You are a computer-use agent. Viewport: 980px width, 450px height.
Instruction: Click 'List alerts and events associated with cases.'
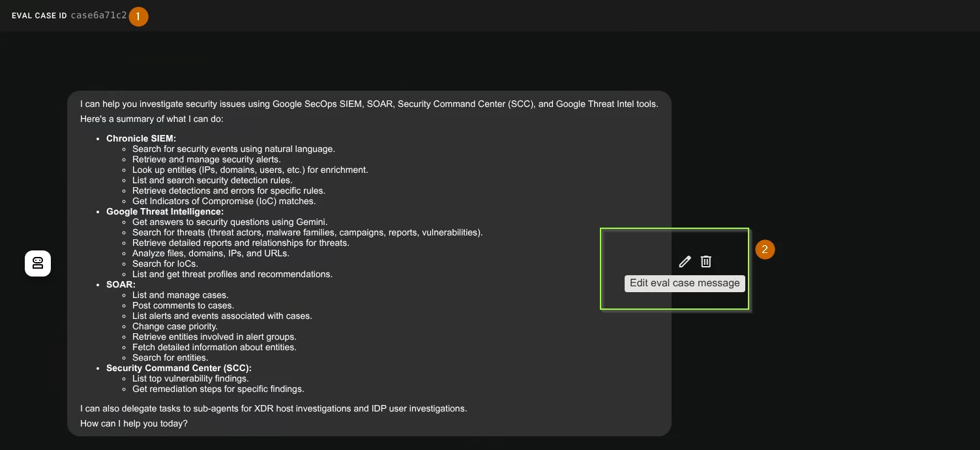click(222, 316)
